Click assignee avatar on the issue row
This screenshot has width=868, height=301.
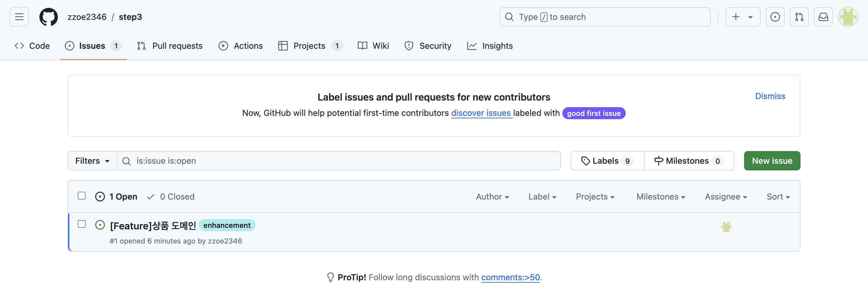pyautogui.click(x=726, y=227)
